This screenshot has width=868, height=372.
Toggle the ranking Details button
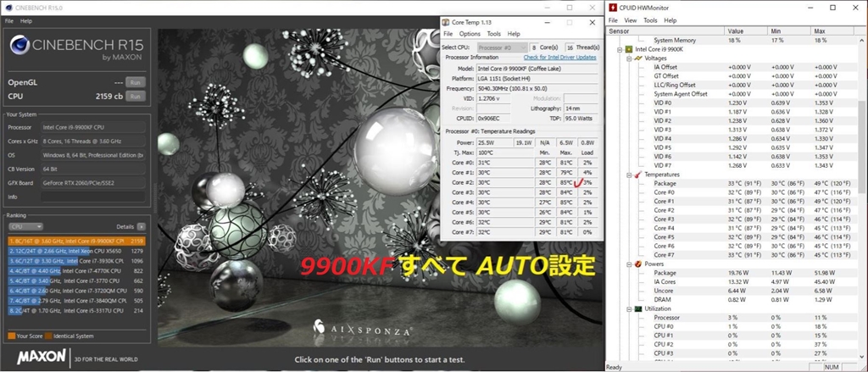[142, 227]
